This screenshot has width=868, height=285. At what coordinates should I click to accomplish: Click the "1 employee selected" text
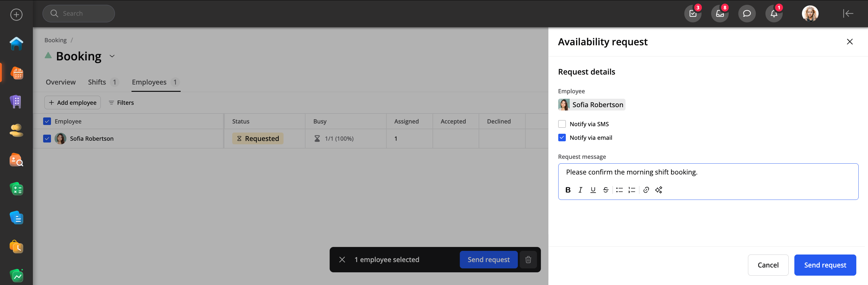tap(386, 259)
